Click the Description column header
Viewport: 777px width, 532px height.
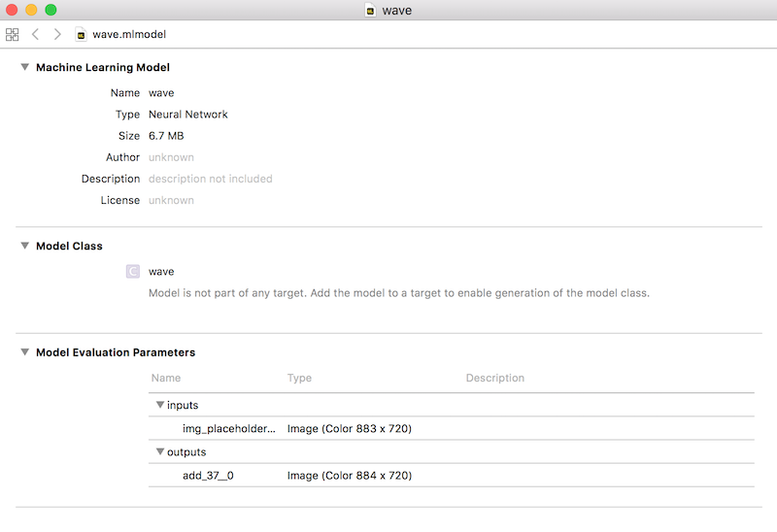pos(494,378)
